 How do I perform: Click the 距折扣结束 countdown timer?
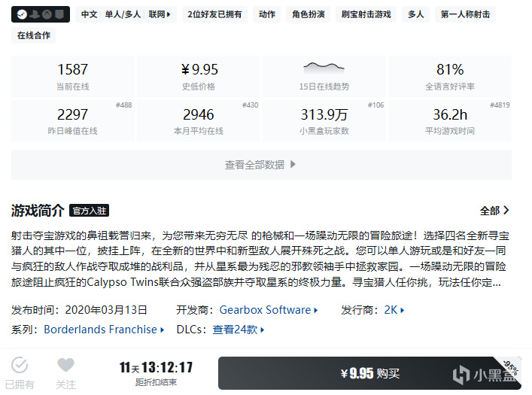tap(156, 373)
